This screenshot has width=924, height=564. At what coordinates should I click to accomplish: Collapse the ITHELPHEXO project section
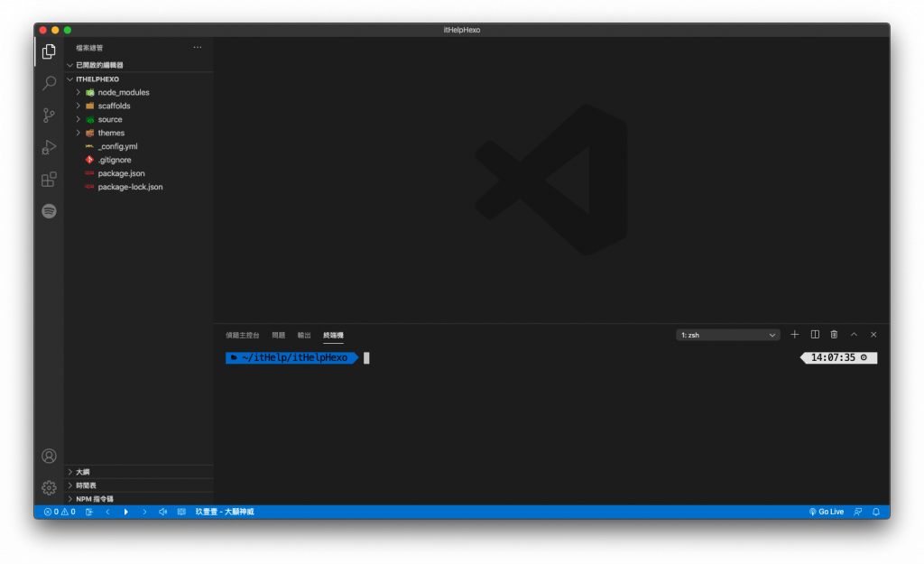[138, 79]
